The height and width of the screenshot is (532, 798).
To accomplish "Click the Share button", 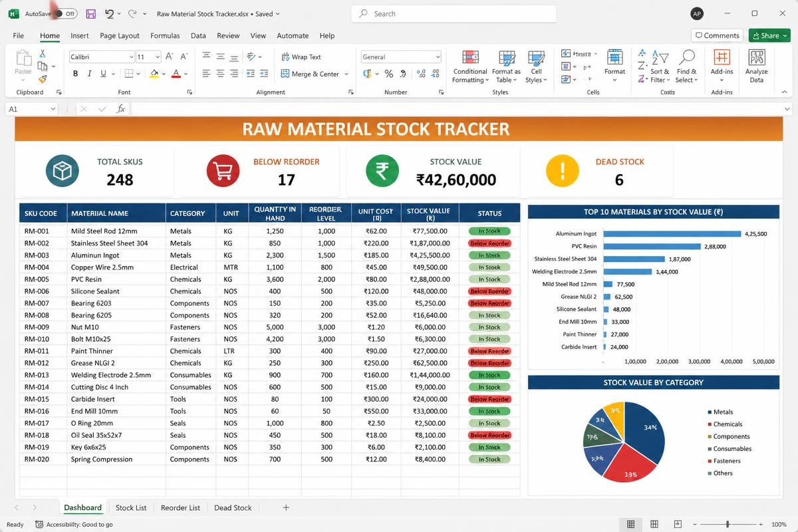I will pos(769,36).
